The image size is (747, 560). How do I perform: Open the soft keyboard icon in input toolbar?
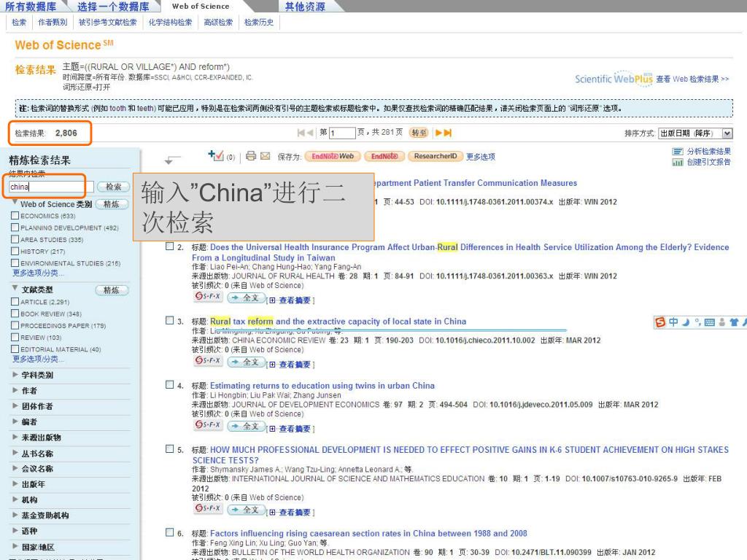pyautogui.click(x=709, y=322)
